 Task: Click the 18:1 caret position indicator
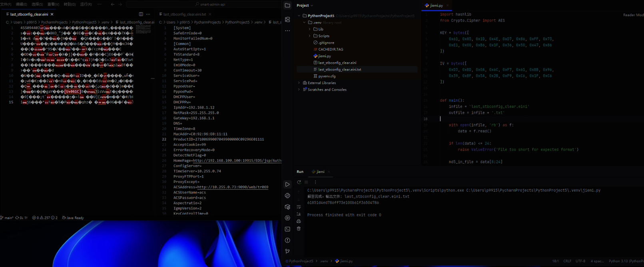555,261
